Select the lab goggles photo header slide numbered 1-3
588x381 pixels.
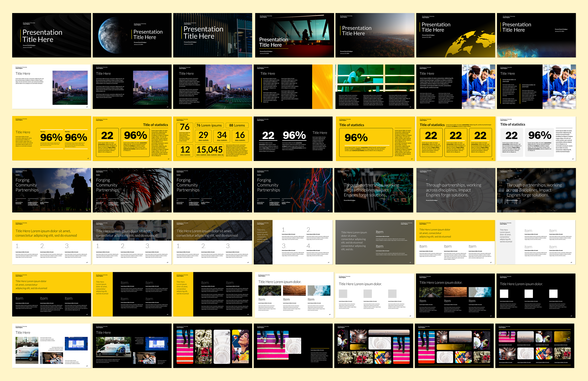132,242
